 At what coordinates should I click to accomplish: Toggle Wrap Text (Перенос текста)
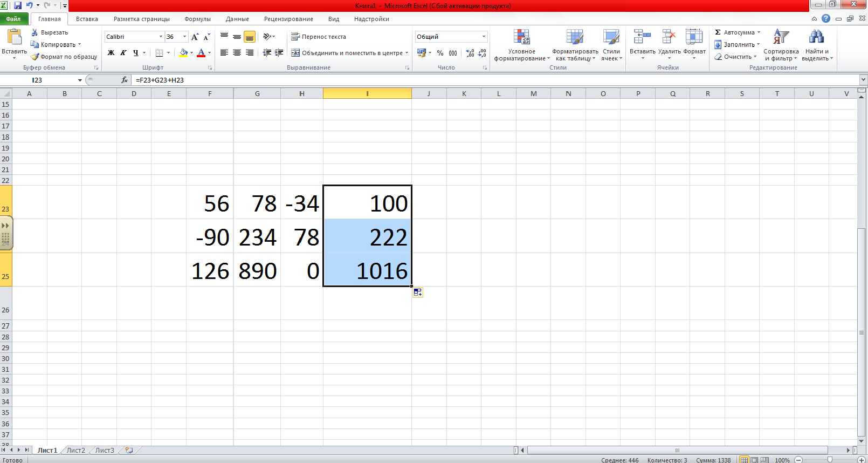(x=319, y=37)
